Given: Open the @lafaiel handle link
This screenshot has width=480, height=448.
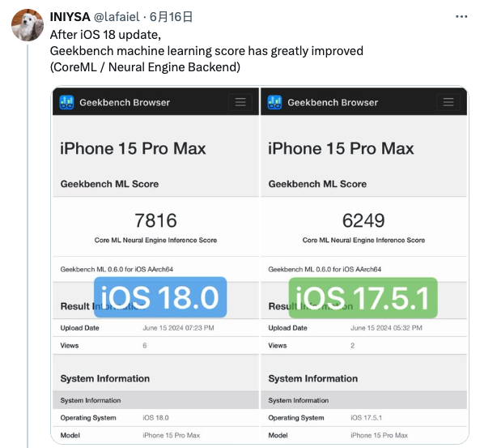Looking at the screenshot, I should [117, 16].
